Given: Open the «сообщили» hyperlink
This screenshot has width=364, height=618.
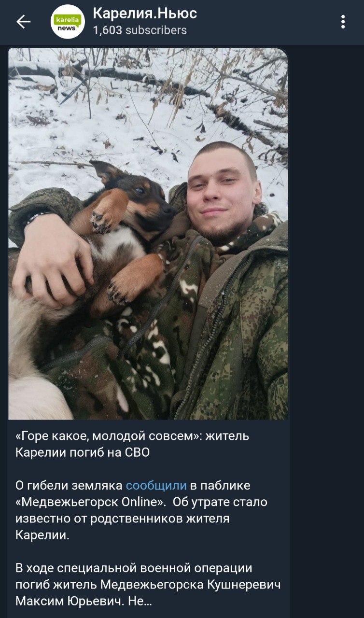Looking at the screenshot, I should click(x=156, y=486).
